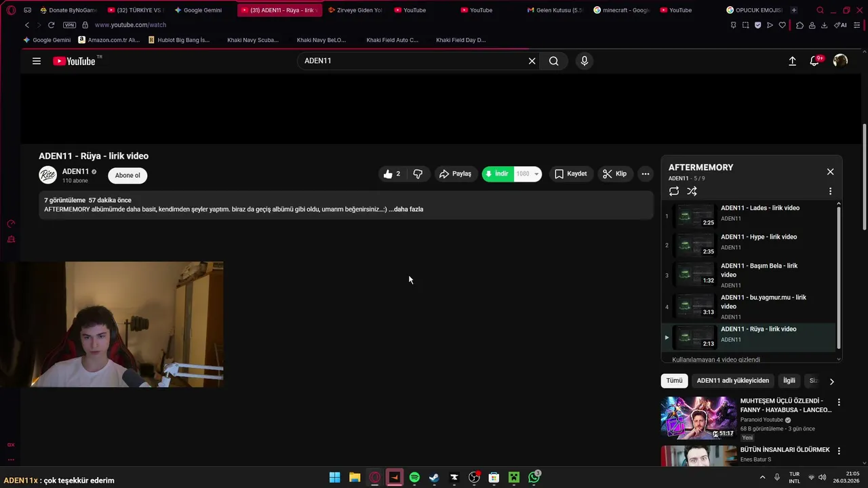
Task: Open MUHTEŞEM ÜÇLÜ ÖZLENDİ video thumbnail
Action: pyautogui.click(x=698, y=418)
